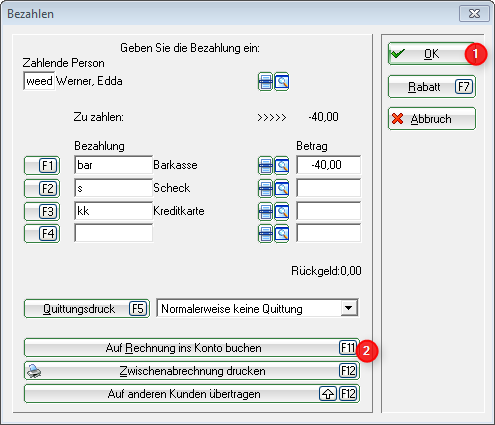The image size is (495, 425).
Task: Click Quittungsdruck F5 button
Action: 87,309
